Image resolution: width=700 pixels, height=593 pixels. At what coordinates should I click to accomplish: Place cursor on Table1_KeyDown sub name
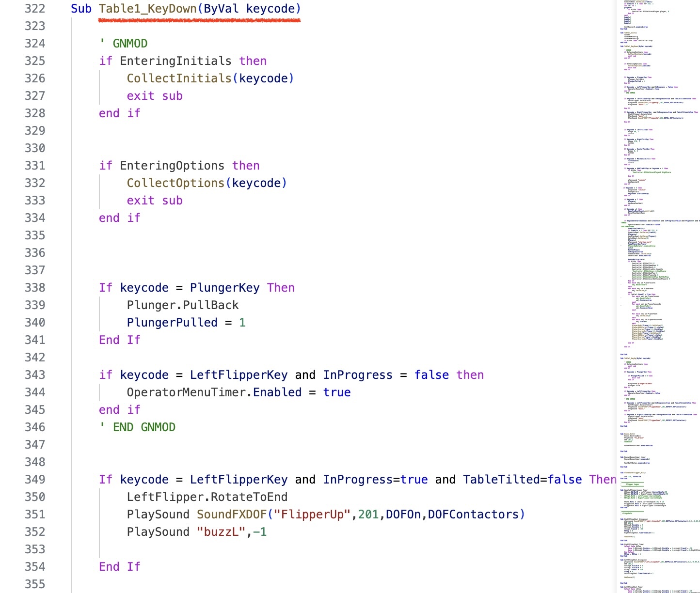coord(147,9)
